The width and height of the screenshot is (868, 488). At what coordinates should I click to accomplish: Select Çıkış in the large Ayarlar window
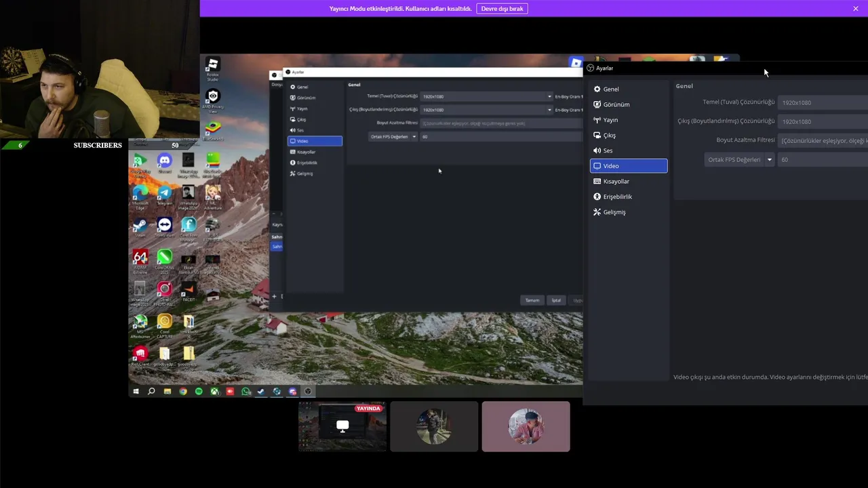628,135
